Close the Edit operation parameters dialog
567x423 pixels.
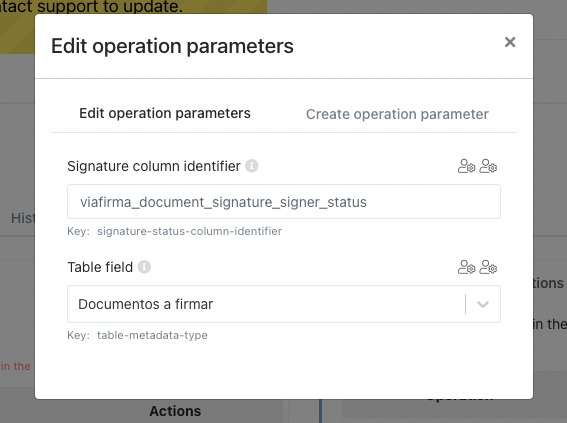510,42
